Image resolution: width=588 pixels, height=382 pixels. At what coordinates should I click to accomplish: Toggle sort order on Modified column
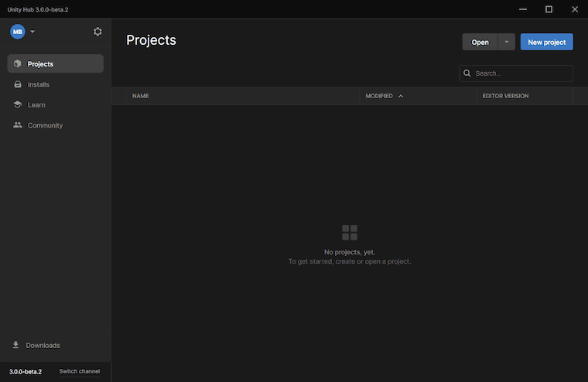tap(401, 96)
